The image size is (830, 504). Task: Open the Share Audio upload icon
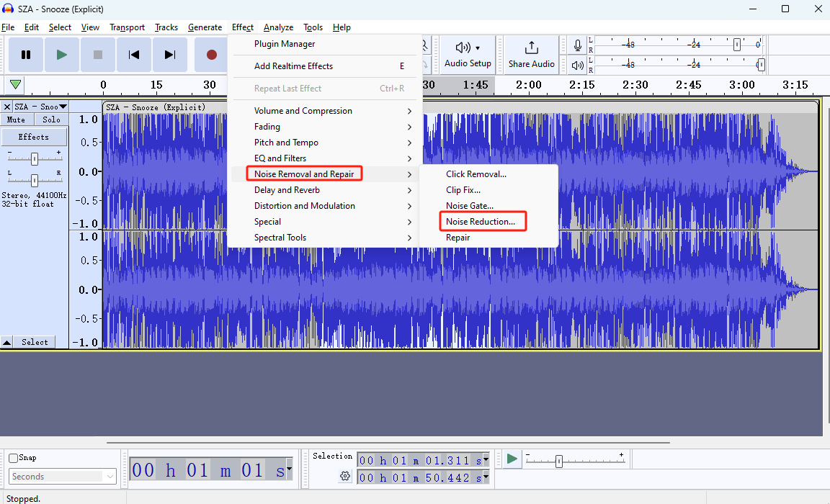coord(531,48)
